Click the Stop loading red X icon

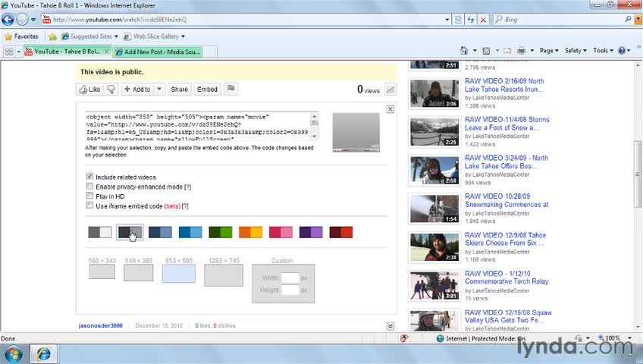click(483, 19)
